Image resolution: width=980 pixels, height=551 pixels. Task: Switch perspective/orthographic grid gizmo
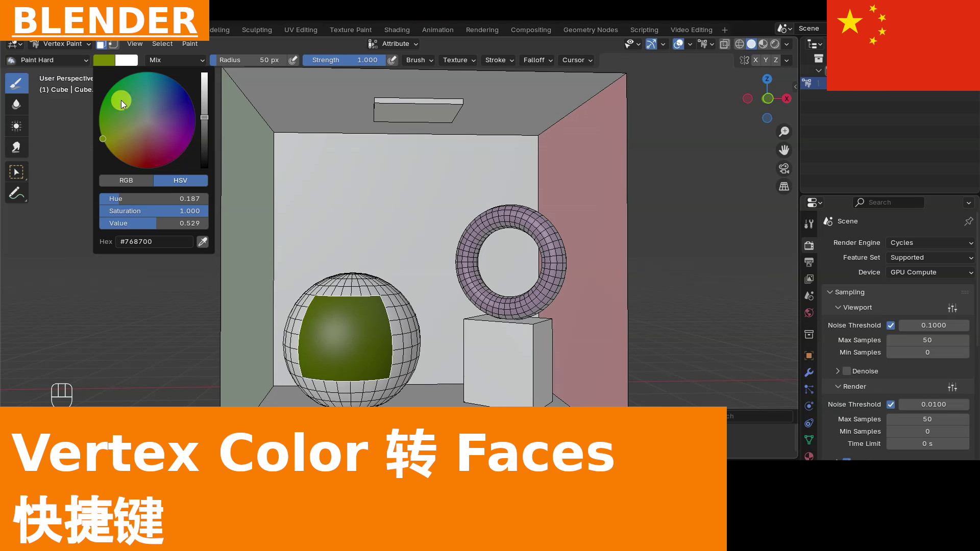[784, 187]
